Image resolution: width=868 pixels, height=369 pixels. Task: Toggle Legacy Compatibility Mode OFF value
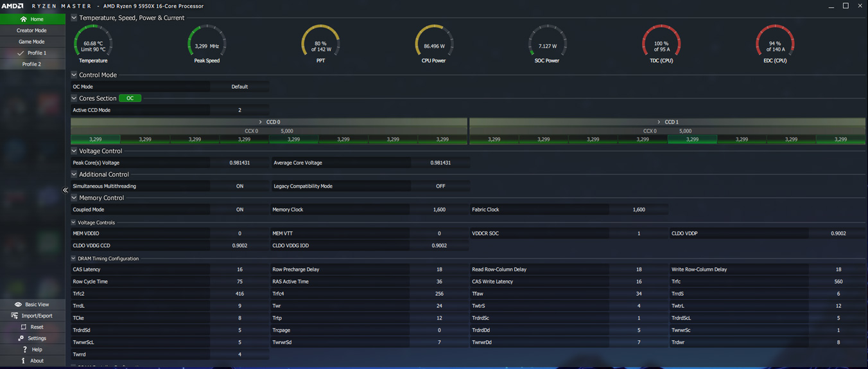click(x=440, y=186)
